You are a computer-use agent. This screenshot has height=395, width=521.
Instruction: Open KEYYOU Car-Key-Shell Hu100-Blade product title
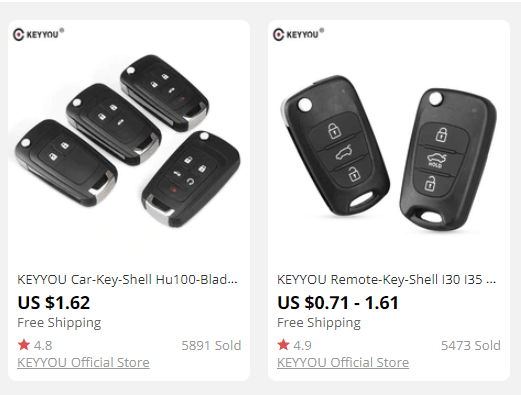[127, 279]
